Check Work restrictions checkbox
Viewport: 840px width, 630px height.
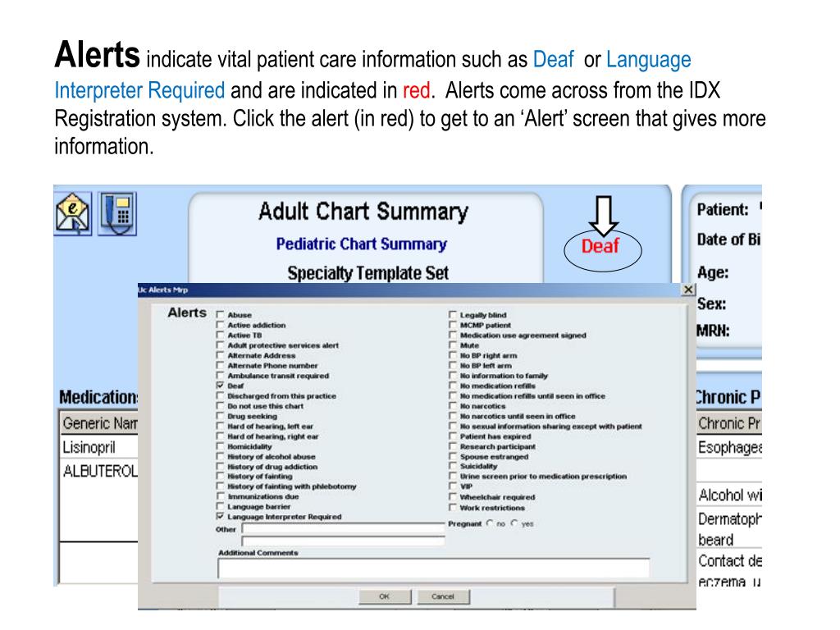(x=453, y=507)
